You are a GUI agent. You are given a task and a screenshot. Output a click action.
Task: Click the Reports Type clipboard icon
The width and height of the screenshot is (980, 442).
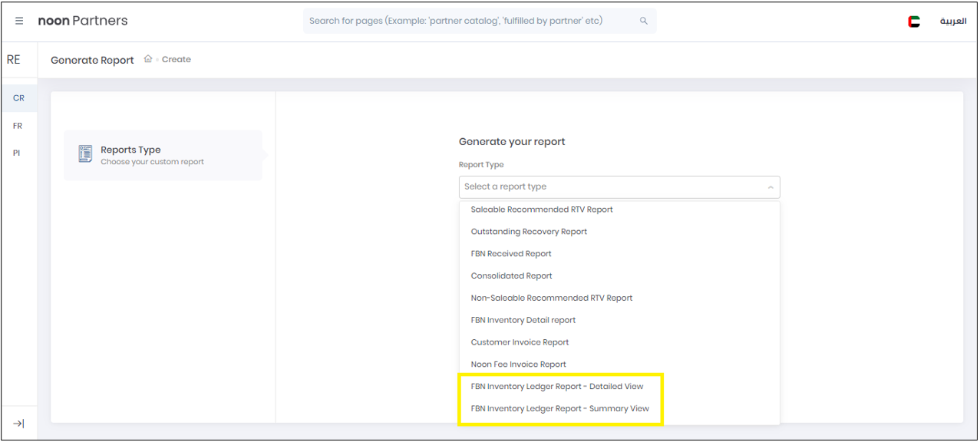(x=85, y=153)
